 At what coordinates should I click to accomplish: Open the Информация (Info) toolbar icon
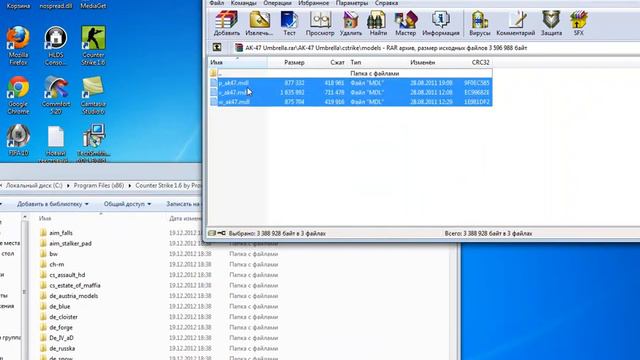441,23
